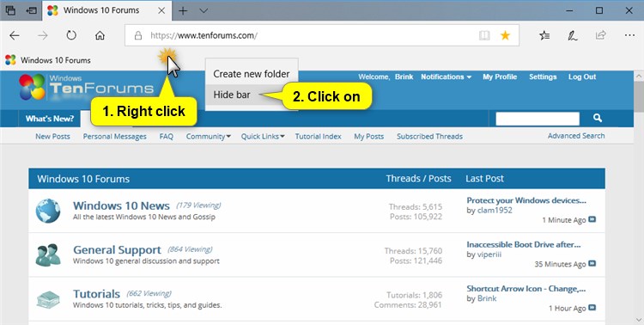Click the Windows 10 Forums section header
This screenshot has width=644, height=325.
[x=83, y=179]
